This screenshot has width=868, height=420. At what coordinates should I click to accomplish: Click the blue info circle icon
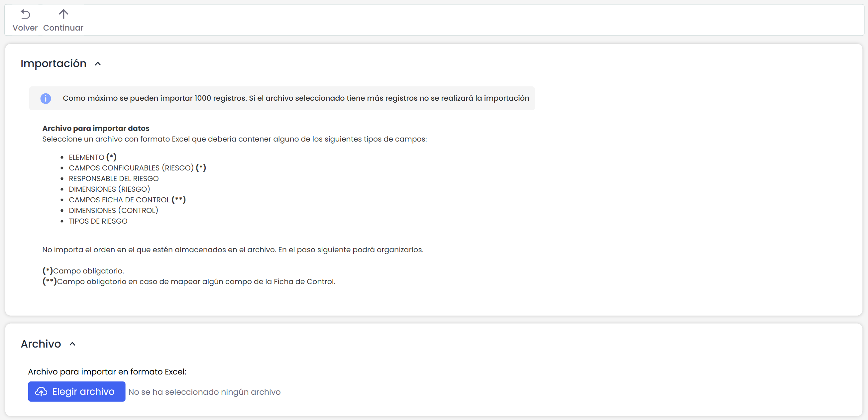(46, 98)
